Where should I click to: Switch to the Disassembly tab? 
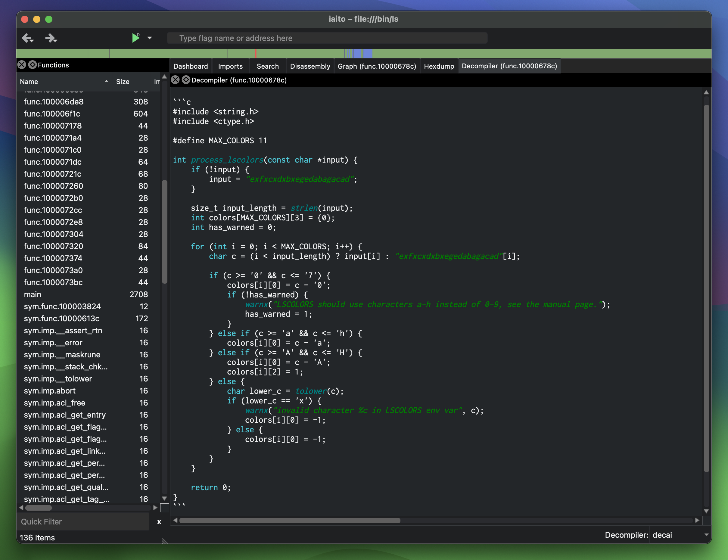click(x=310, y=66)
